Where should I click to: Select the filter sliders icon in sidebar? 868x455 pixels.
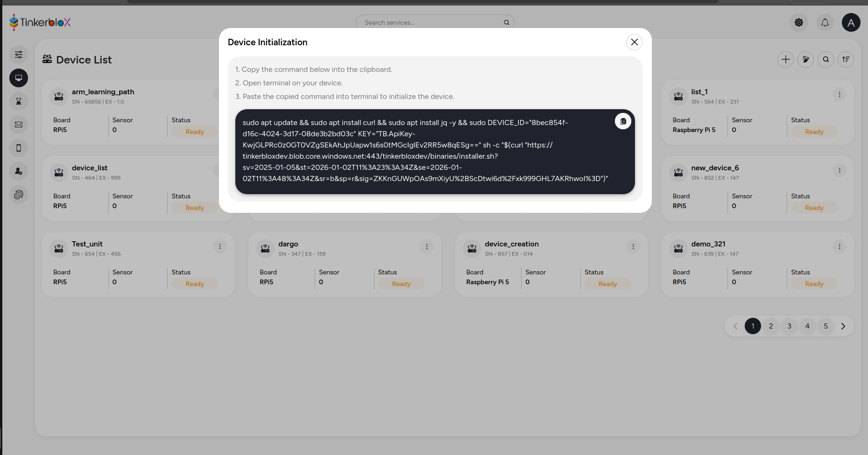19,55
